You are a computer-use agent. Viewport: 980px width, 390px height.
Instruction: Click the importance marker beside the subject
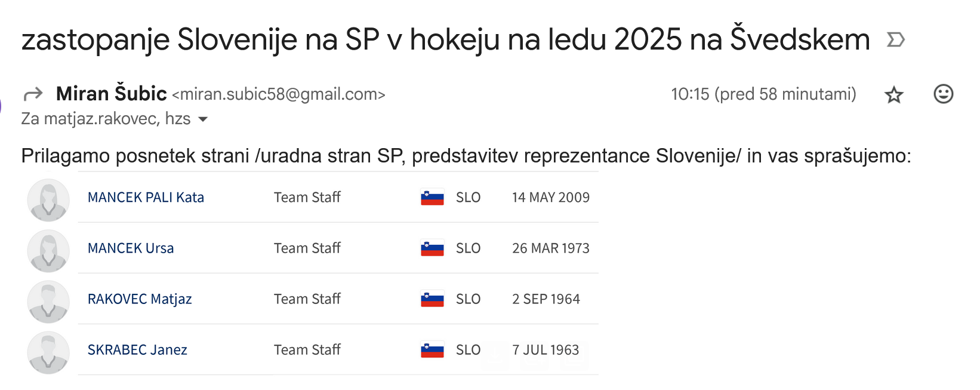pos(895,40)
